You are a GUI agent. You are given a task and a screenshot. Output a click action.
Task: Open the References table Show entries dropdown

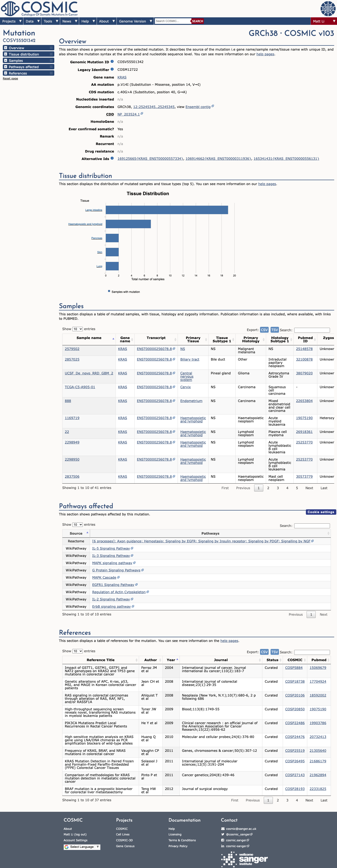click(77, 651)
